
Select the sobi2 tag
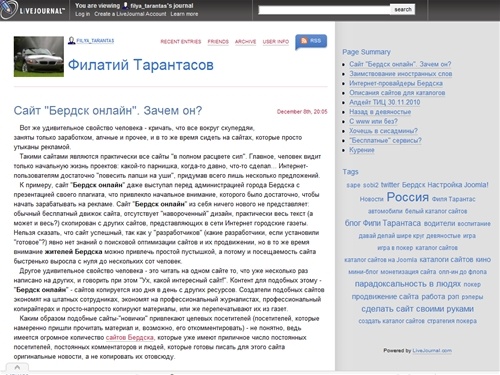[371, 185]
